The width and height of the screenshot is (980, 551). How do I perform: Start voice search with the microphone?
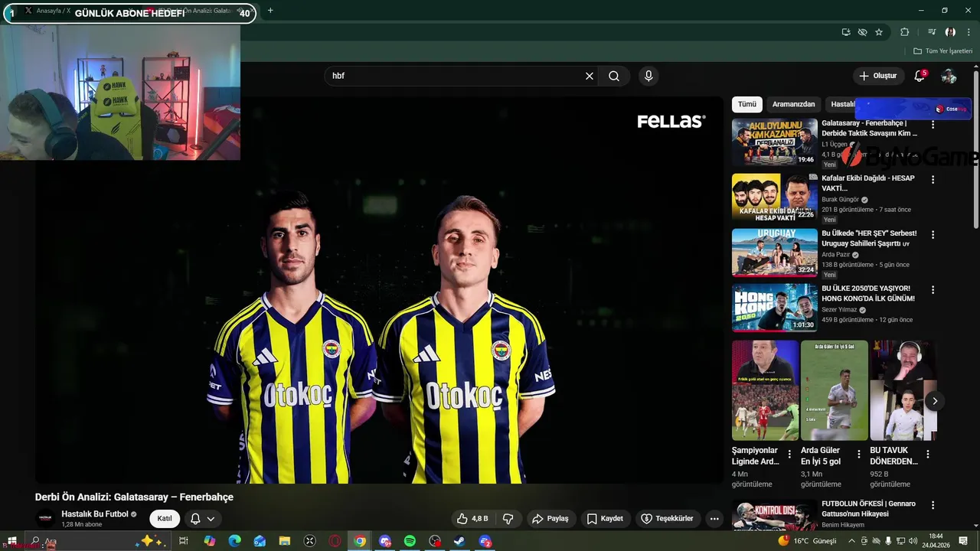coord(648,76)
